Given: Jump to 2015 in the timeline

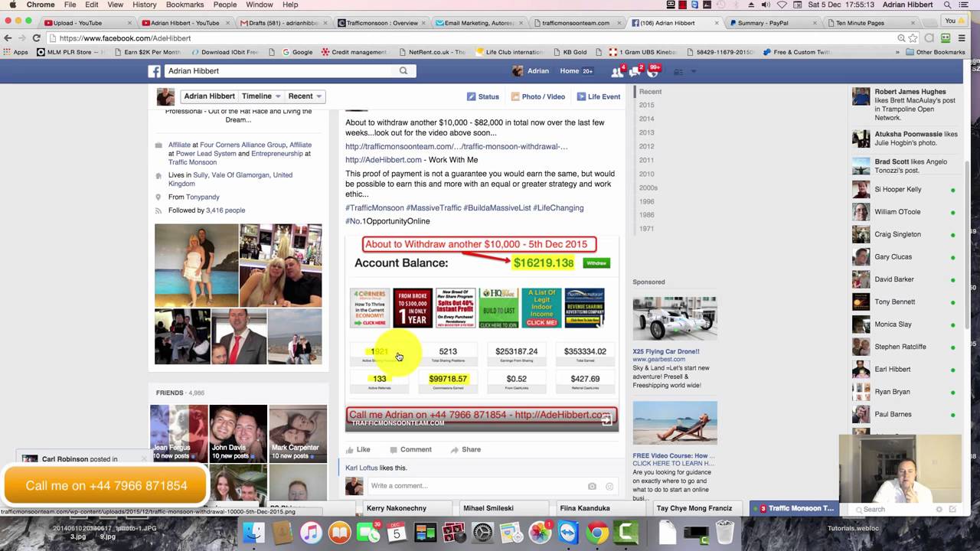Looking at the screenshot, I should (x=647, y=106).
